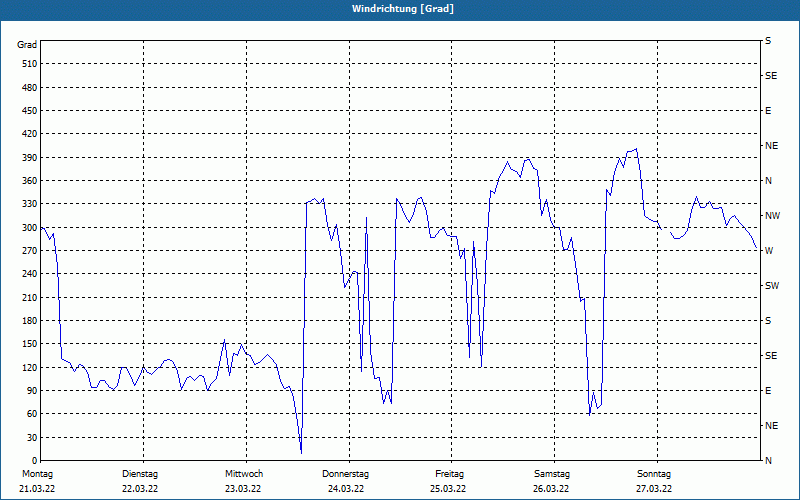Image resolution: width=800 pixels, height=500 pixels.
Task: Select the "E" compass label level with 450
Action: click(x=768, y=111)
